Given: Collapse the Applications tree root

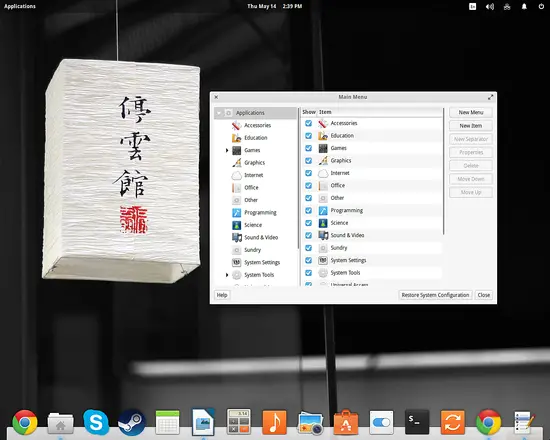Looking at the screenshot, I should 219,113.
